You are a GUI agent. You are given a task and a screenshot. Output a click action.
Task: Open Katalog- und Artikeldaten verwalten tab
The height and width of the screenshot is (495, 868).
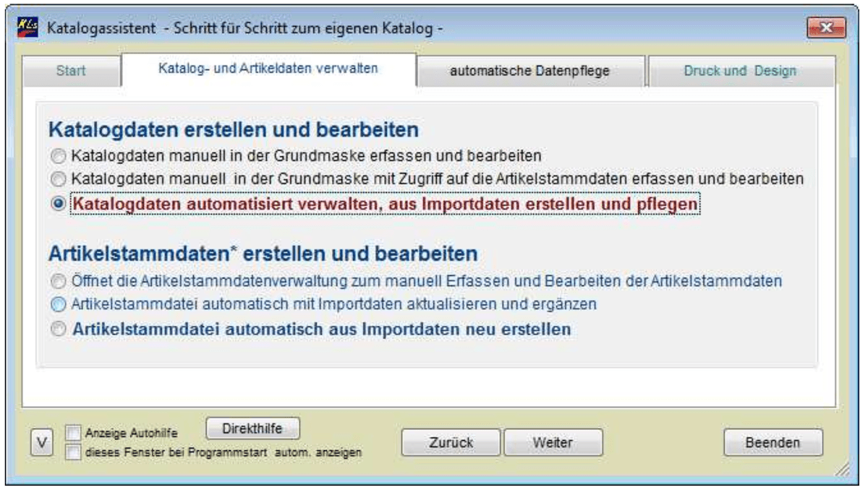point(268,69)
